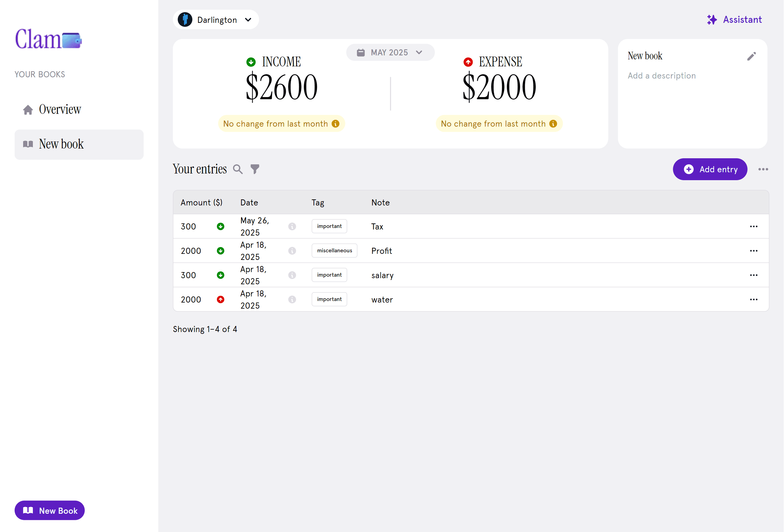Click the pencil edit icon for New book
Screen dimensions: 784x532
pos(751,56)
